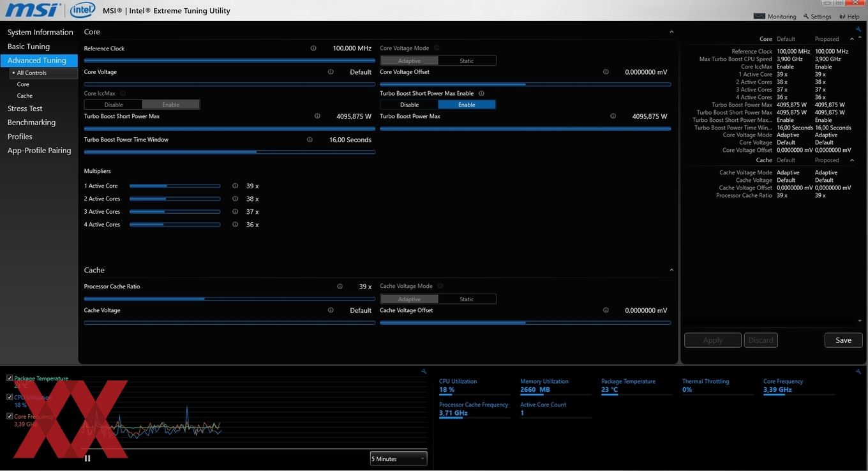Set Cache Voltage Mode to Static
This screenshot has width=868, height=471.
click(467, 299)
